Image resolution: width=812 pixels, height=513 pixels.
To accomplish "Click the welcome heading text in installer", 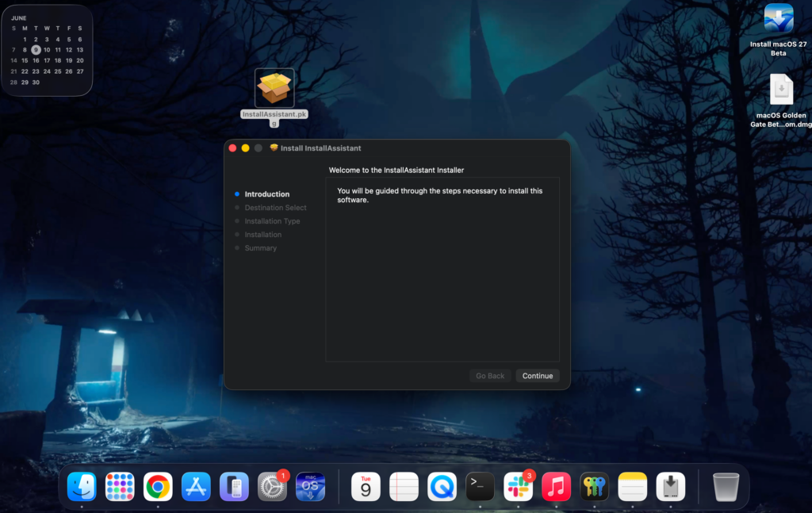I will tap(396, 170).
